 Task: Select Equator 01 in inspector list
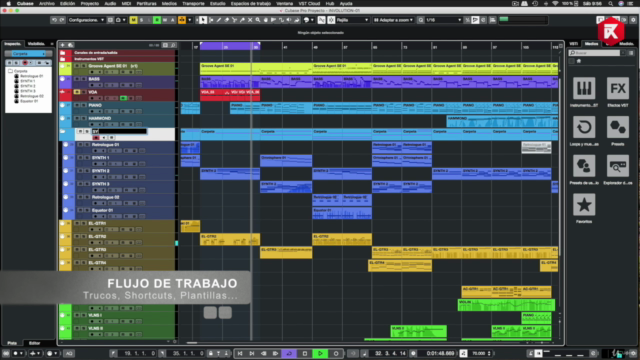[x=29, y=101]
